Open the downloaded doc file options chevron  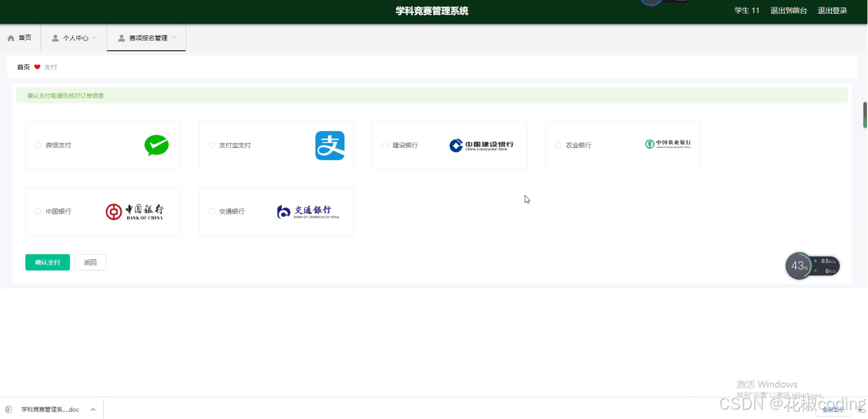[x=92, y=409]
